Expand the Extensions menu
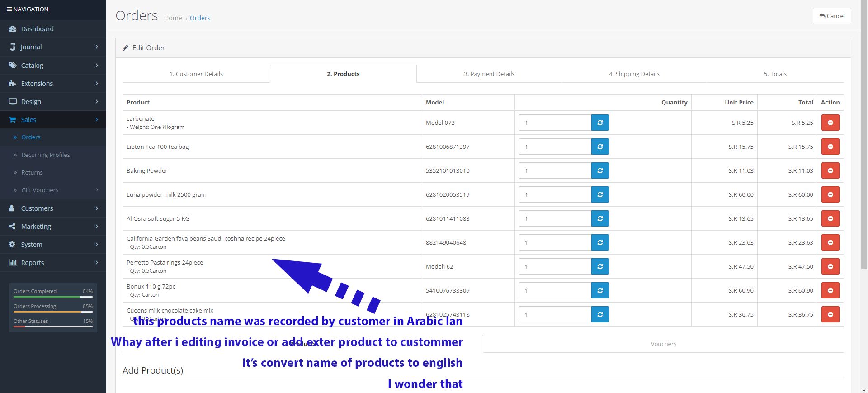The height and width of the screenshot is (393, 868). click(53, 83)
